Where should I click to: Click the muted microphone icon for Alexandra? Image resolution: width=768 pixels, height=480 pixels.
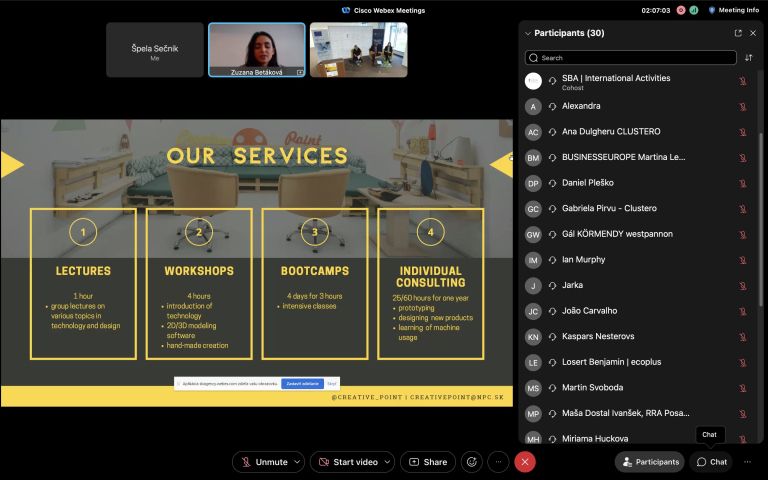(743, 106)
